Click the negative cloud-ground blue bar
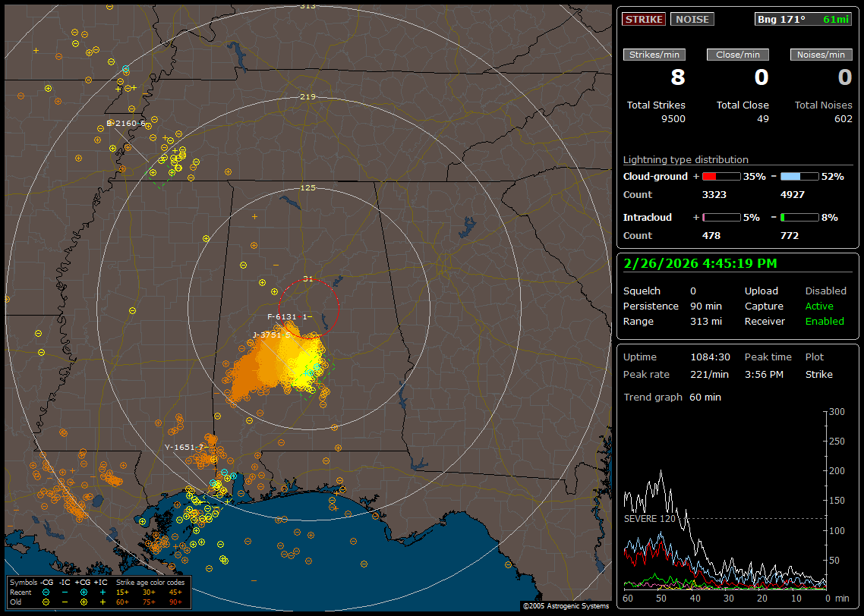This screenshot has width=864, height=616. point(800,176)
